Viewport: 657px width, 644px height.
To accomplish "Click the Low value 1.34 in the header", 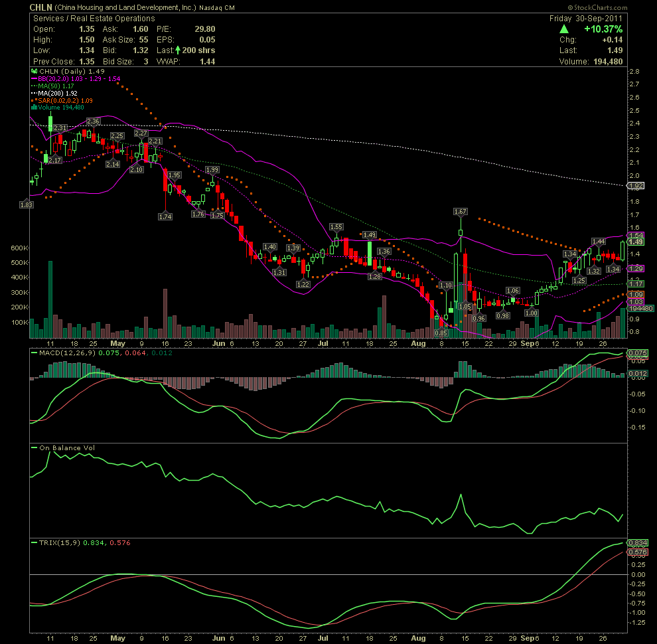I will pos(87,50).
